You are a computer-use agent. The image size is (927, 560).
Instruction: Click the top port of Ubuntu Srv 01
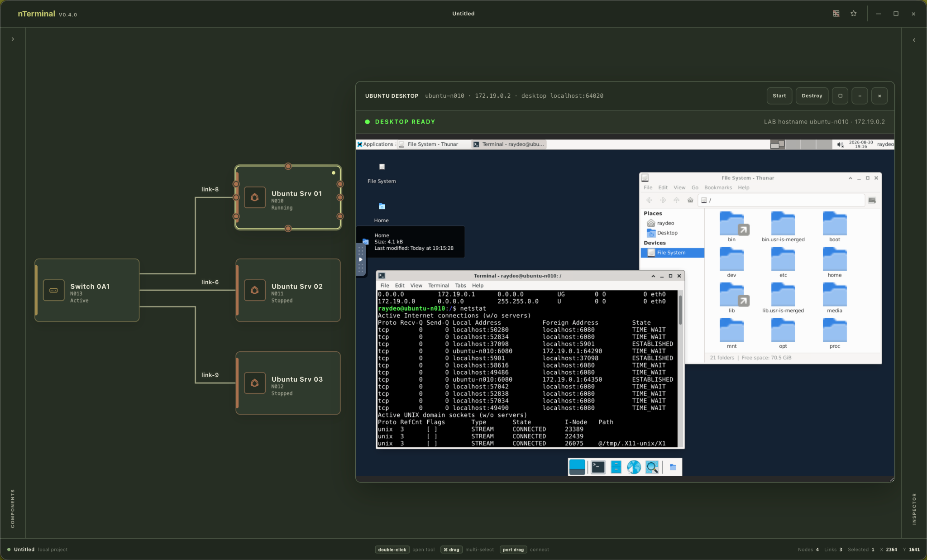click(288, 166)
